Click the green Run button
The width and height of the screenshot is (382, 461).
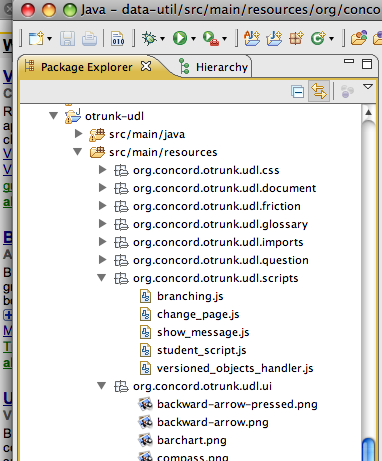point(180,38)
